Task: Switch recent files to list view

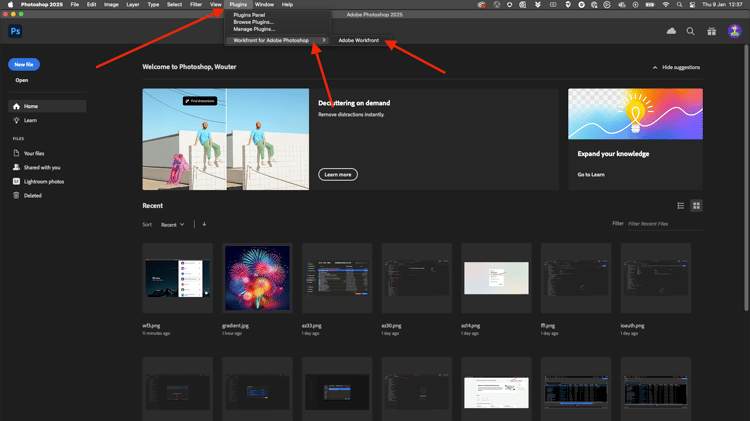Action: point(681,206)
